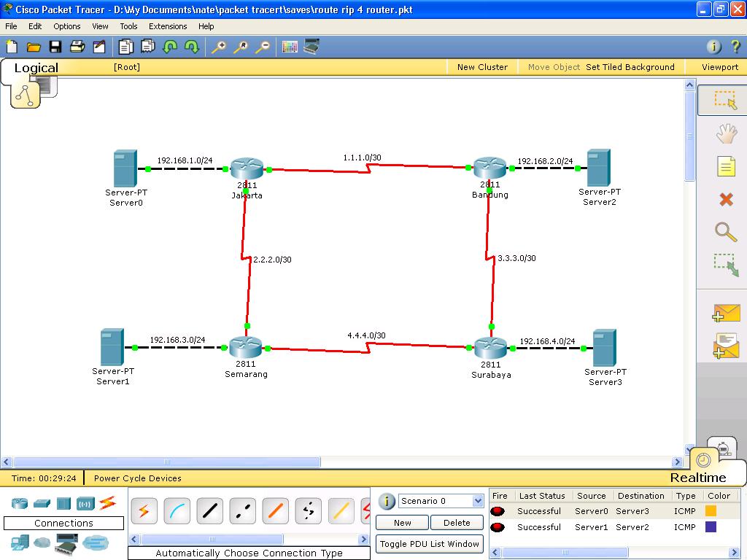This screenshot has width=747, height=560.
Task: Click the Help question mark icon
Action: 735,46
